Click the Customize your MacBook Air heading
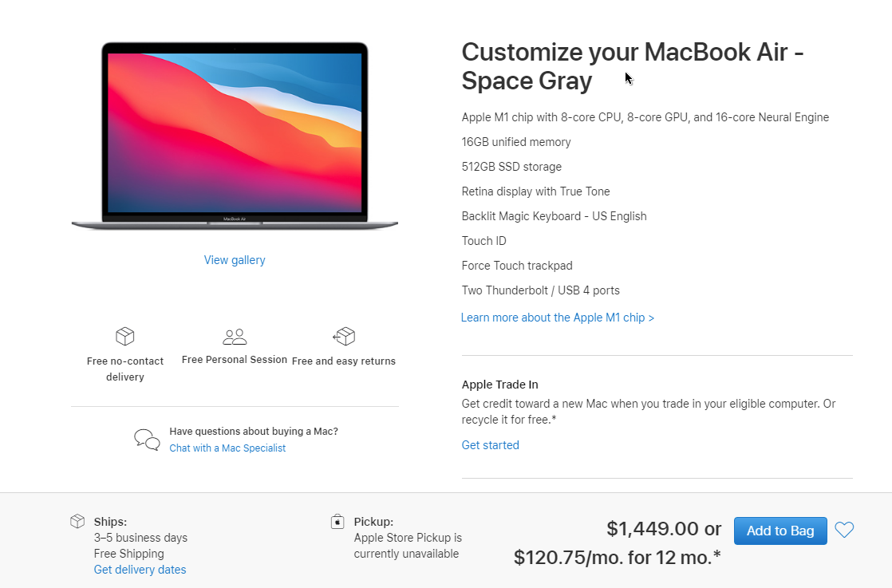The height and width of the screenshot is (588, 892). click(632, 66)
